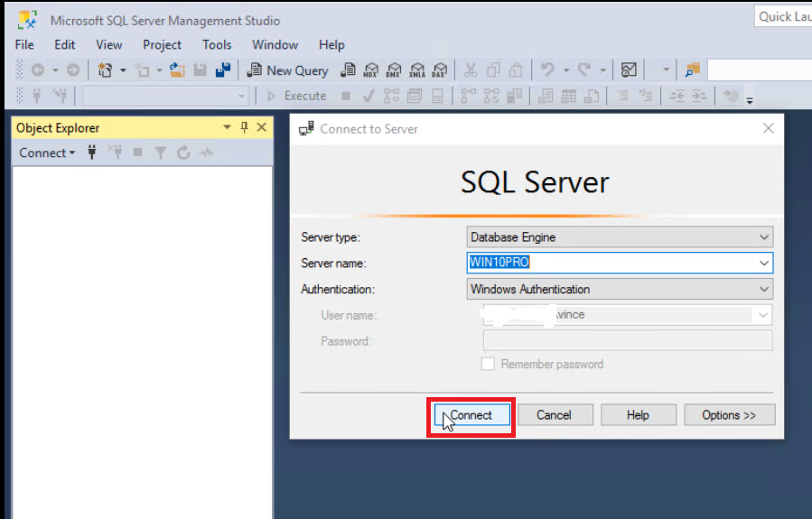Image resolution: width=812 pixels, height=519 pixels.
Task: Click the Database Engine Query icon
Action: pos(348,70)
